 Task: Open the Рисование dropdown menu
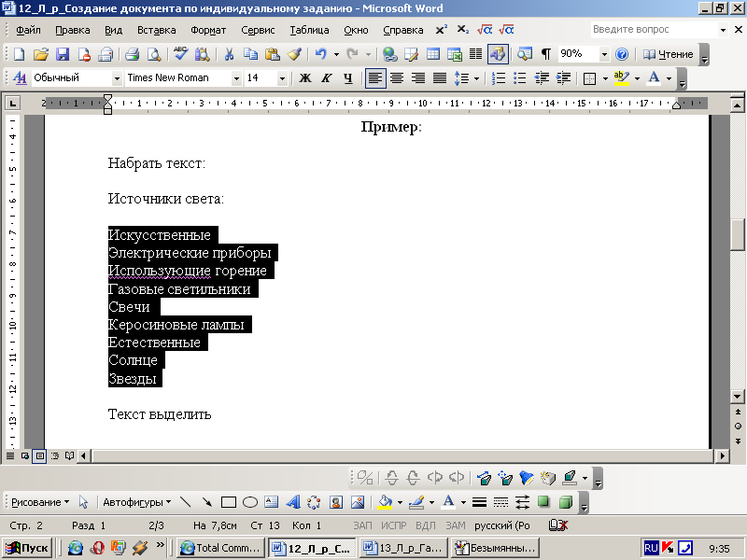click(40, 502)
